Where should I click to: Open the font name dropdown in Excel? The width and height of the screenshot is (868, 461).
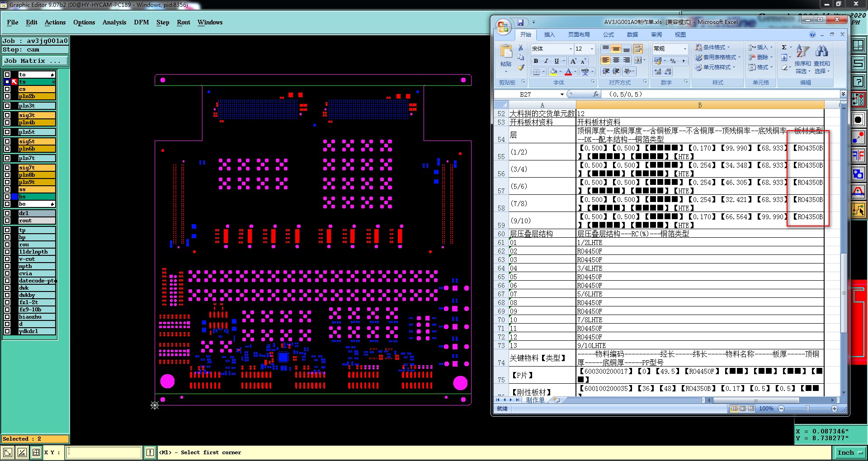571,49
